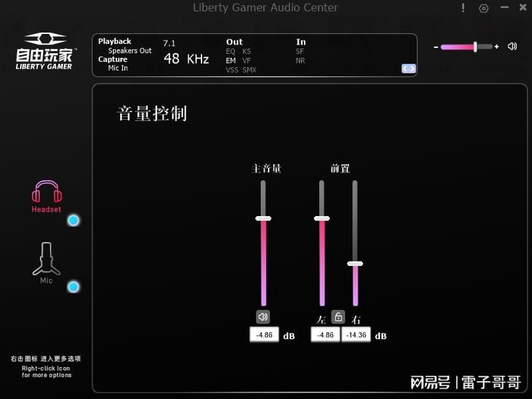Click the Mic In capture label

118,68
